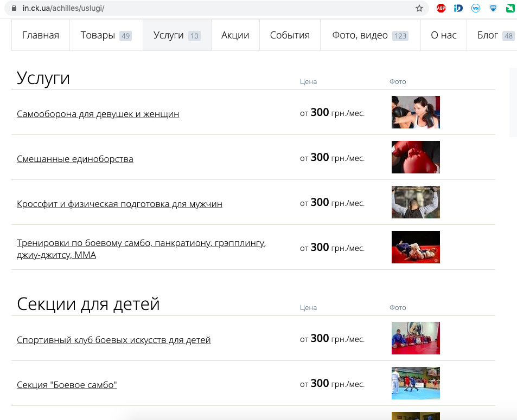Open the sambo wrestling mat thumbnail
Image resolution: width=517 pixels, height=420 pixels.
click(x=416, y=247)
